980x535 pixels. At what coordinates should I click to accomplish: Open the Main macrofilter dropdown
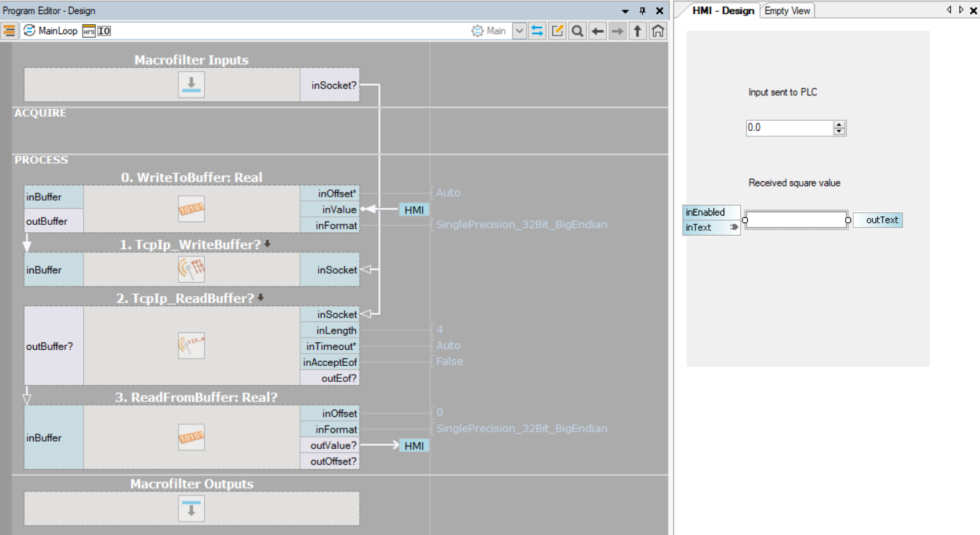point(519,31)
